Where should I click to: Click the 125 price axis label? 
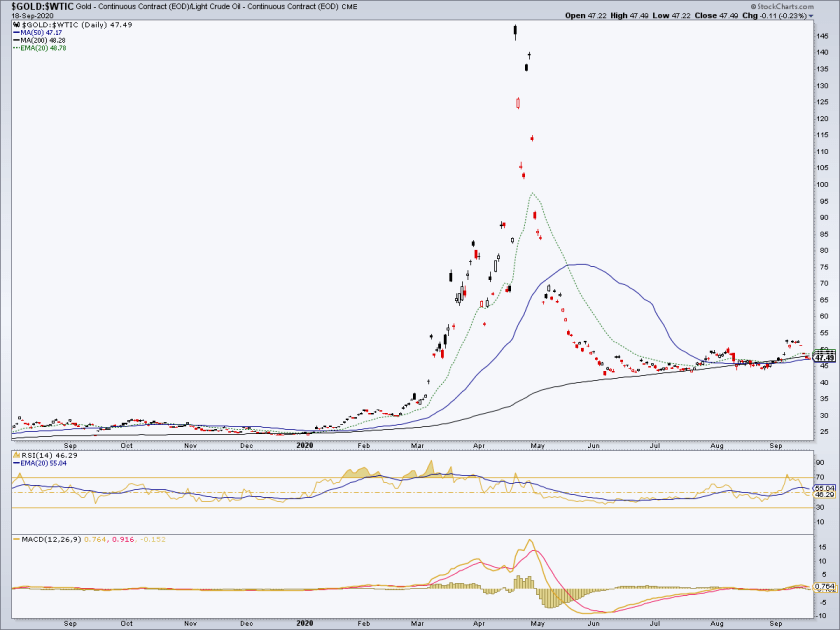point(823,102)
